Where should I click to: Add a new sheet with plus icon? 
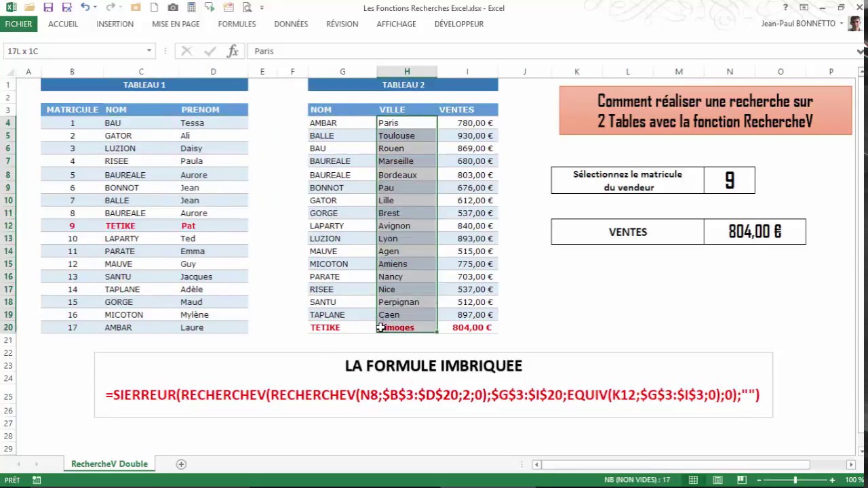click(181, 464)
